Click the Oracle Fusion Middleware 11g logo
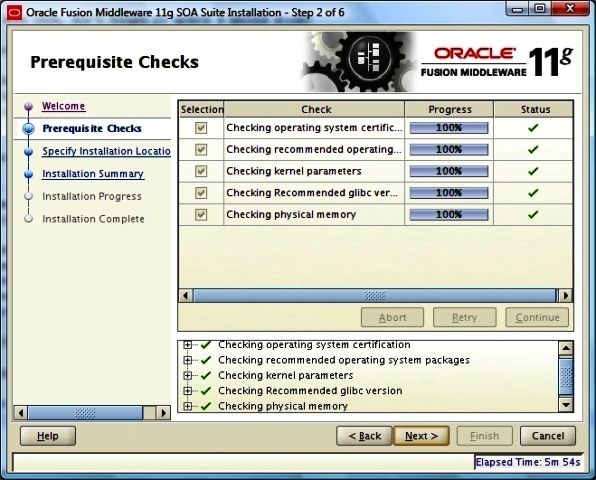Viewport: 596px width, 480px height. [x=497, y=62]
